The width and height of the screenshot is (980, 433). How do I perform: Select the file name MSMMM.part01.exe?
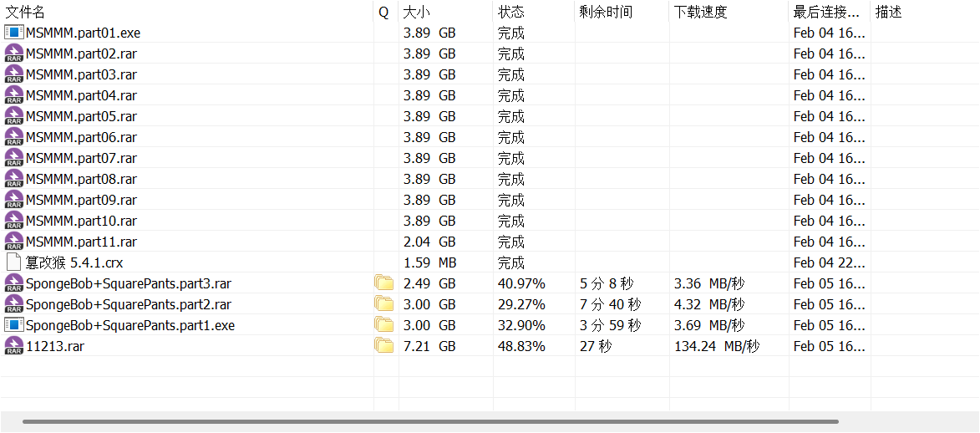click(x=83, y=33)
